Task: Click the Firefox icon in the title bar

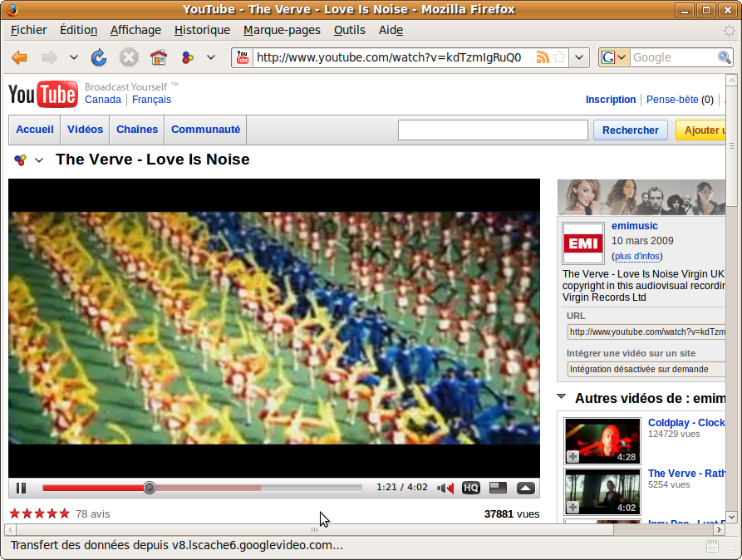Action: [12, 9]
